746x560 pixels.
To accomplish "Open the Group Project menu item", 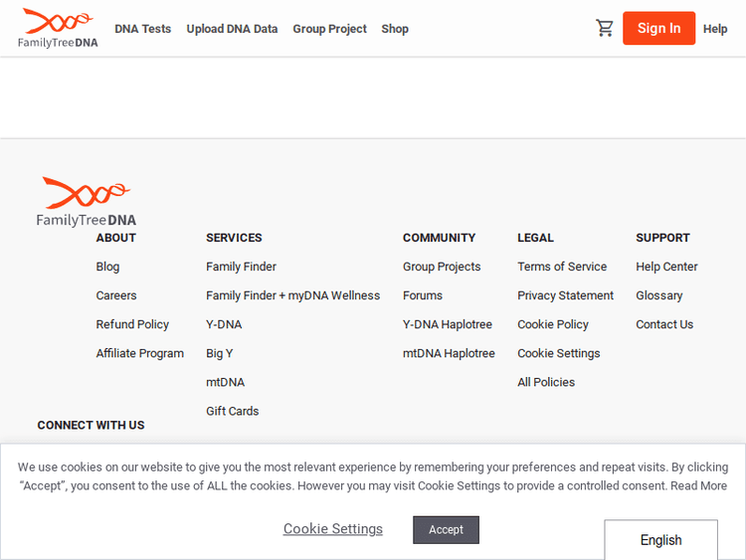I will (x=329, y=29).
